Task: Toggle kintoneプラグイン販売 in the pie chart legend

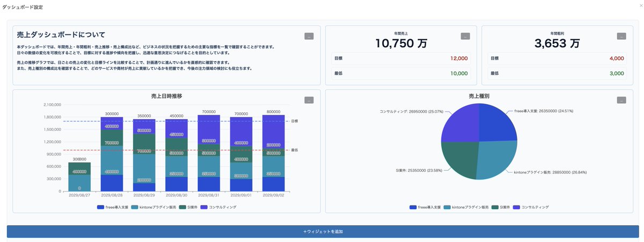Action: (x=465, y=207)
